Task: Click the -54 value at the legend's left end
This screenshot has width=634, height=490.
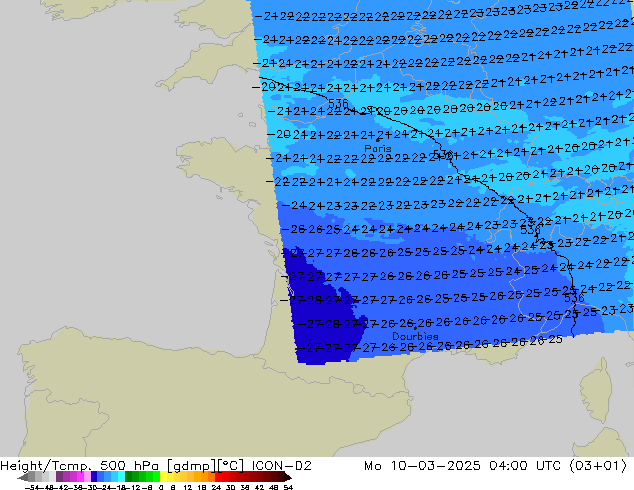Action: pyautogui.click(x=32, y=488)
